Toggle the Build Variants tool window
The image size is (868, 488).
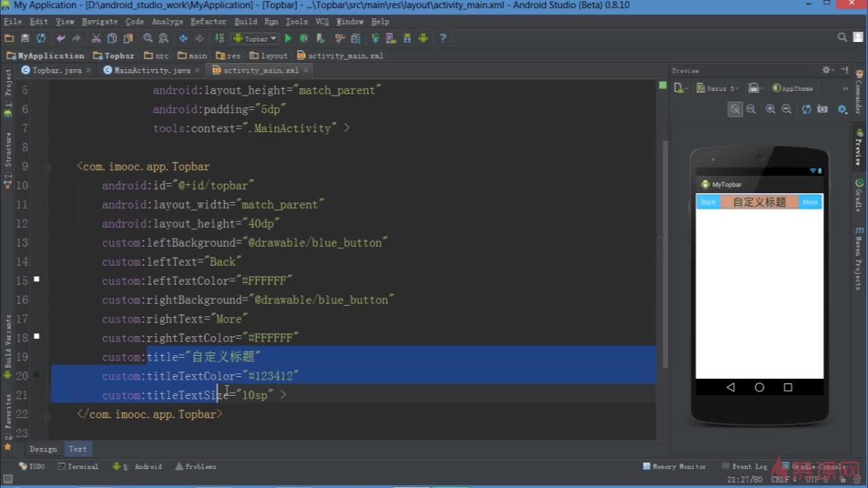[x=8, y=346]
